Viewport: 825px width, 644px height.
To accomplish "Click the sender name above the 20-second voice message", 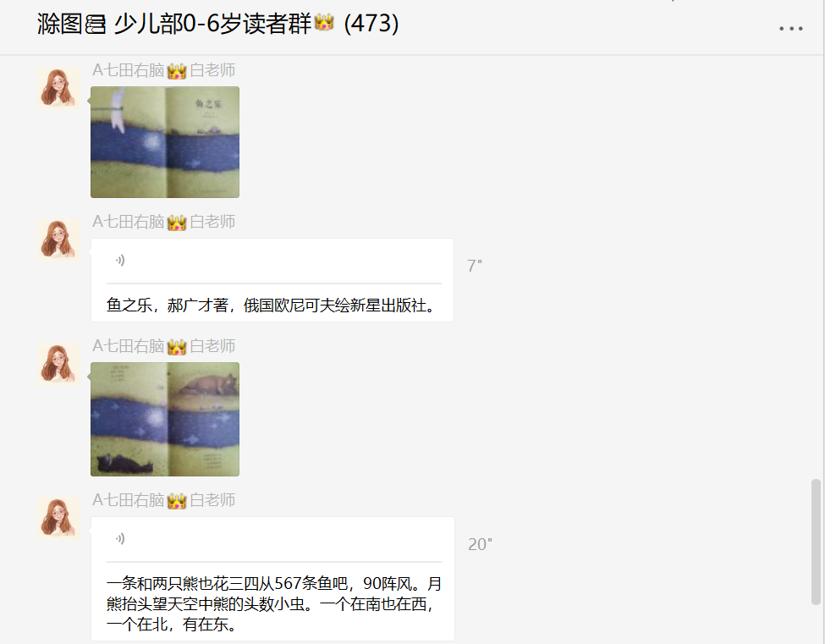I will [163, 500].
